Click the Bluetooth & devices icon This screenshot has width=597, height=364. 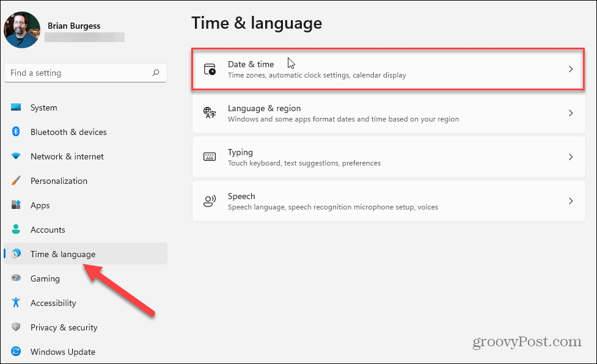click(x=16, y=132)
